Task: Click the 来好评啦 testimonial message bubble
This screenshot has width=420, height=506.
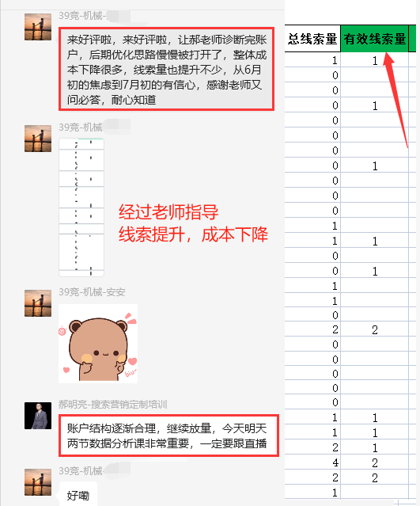Action: (x=166, y=69)
